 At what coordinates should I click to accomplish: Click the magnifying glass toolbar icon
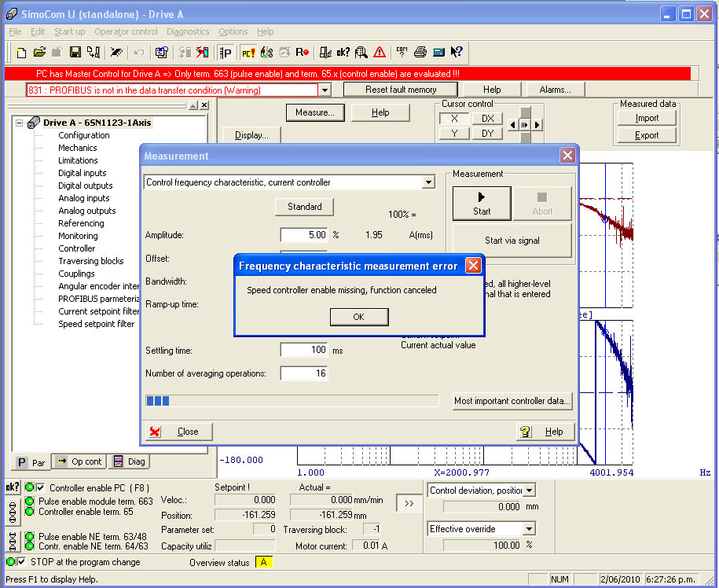(361, 53)
